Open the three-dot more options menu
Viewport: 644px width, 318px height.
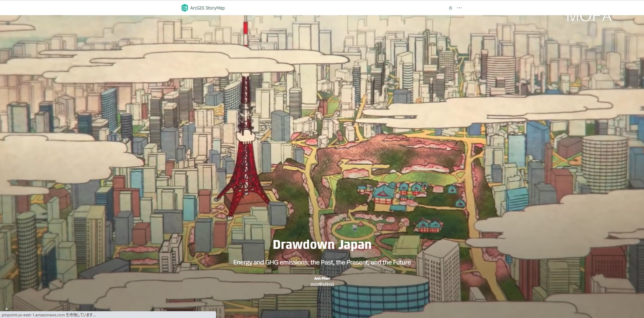click(x=459, y=8)
